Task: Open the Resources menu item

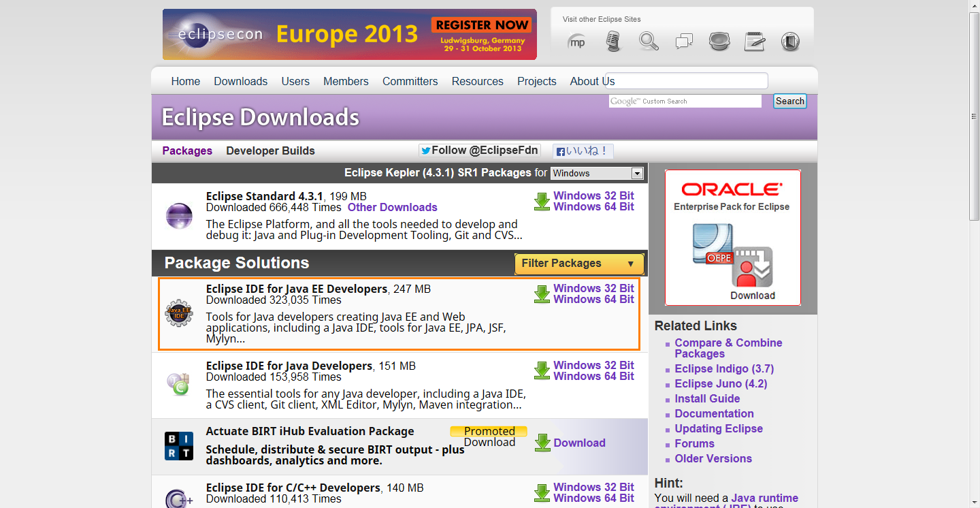Action: coord(478,81)
